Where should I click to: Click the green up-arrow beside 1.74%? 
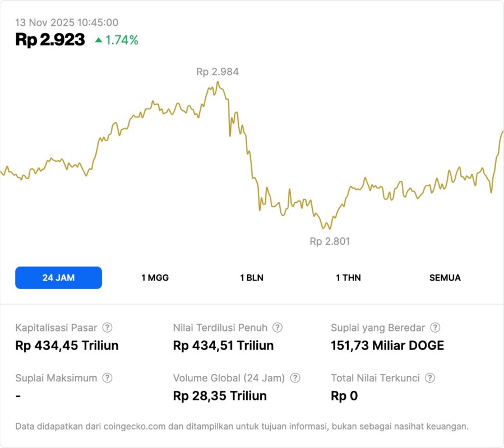(99, 40)
